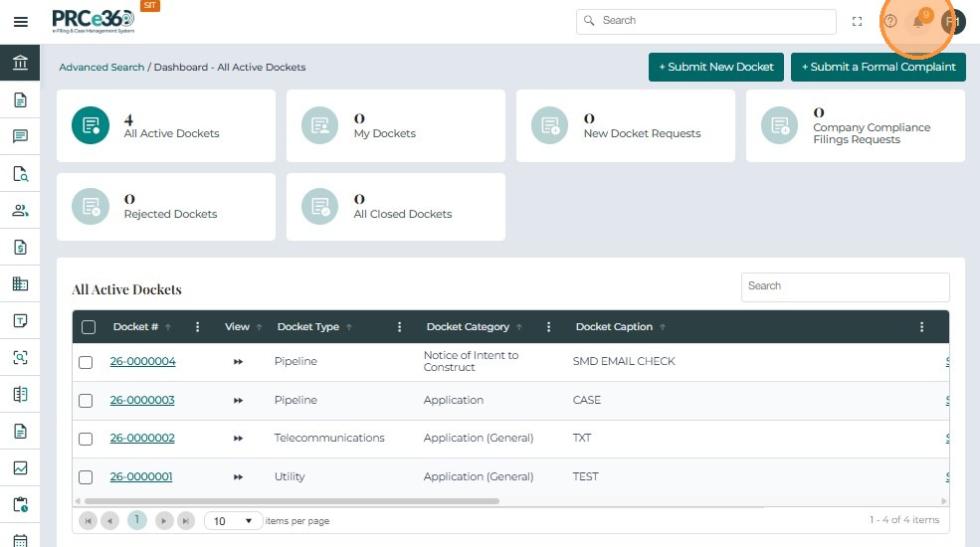Switch to All Closed Dockets tile
Image resolution: width=980 pixels, height=547 pixels.
tap(395, 207)
